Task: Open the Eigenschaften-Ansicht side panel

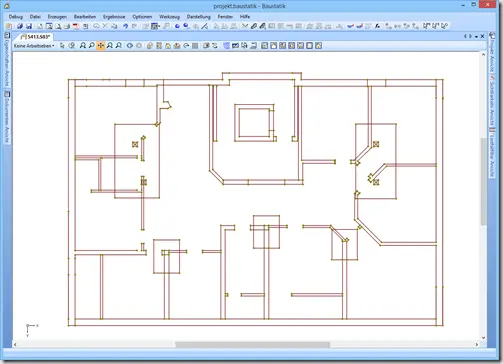Action: tap(7, 60)
